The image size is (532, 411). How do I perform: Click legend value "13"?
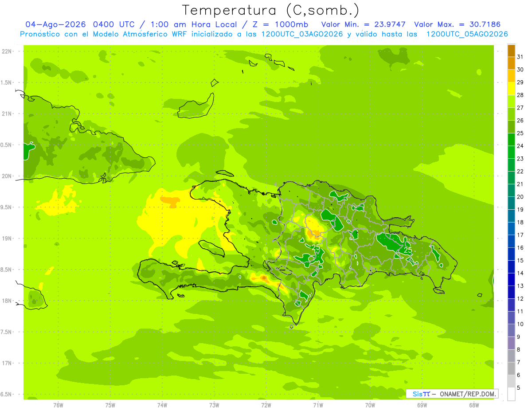coord(520,286)
